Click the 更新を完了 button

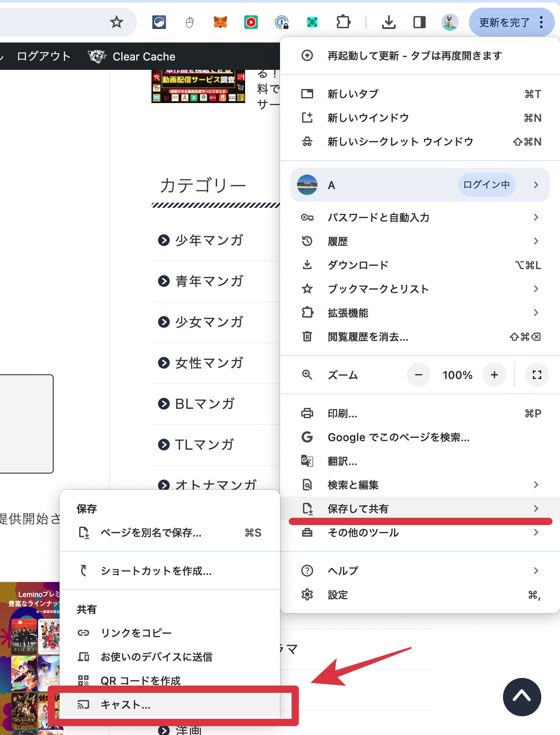tap(504, 23)
